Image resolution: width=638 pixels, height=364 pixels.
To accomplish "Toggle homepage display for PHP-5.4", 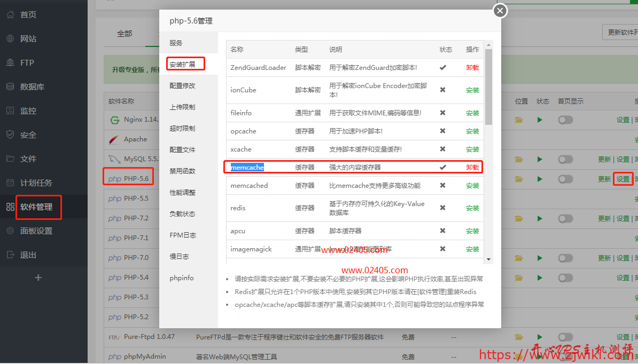I will [565, 278].
